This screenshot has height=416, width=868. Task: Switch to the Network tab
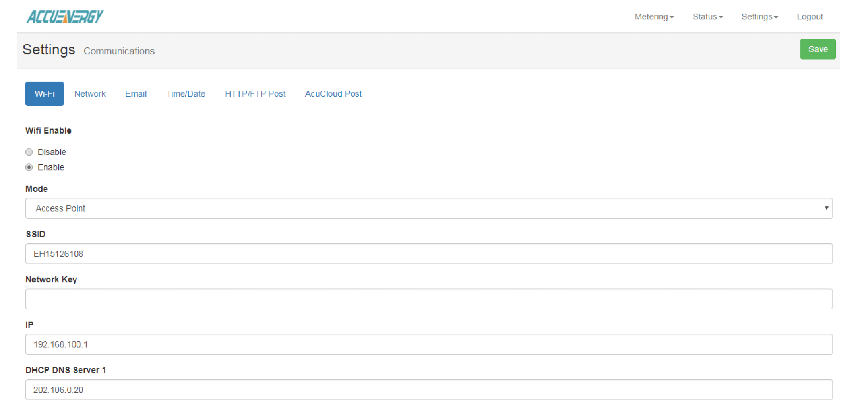tap(90, 94)
